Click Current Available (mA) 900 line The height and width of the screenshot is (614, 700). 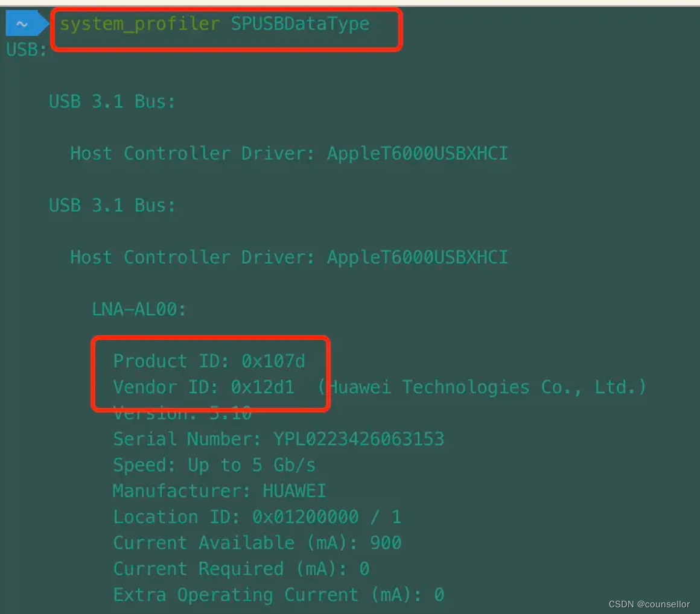pyautogui.click(x=257, y=543)
